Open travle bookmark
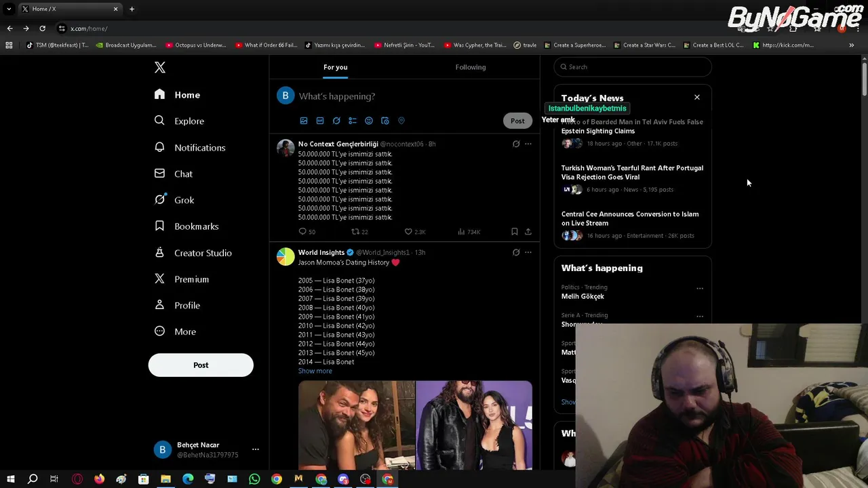This screenshot has height=488, width=868. (x=525, y=45)
